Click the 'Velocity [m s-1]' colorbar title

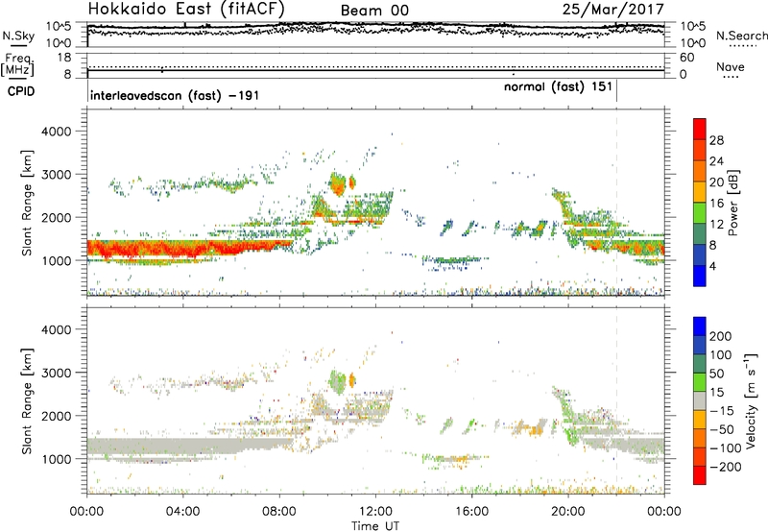(x=752, y=400)
